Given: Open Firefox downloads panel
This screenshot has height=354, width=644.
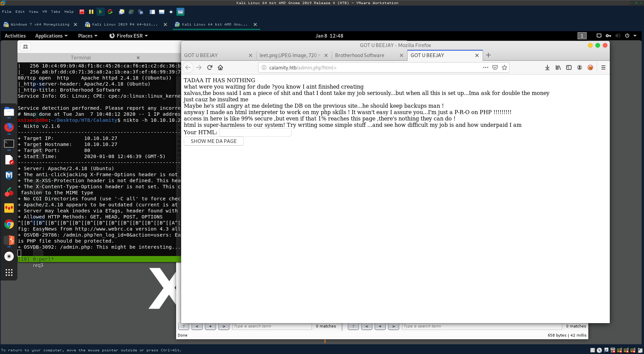Looking at the screenshot, I should (x=547, y=67).
